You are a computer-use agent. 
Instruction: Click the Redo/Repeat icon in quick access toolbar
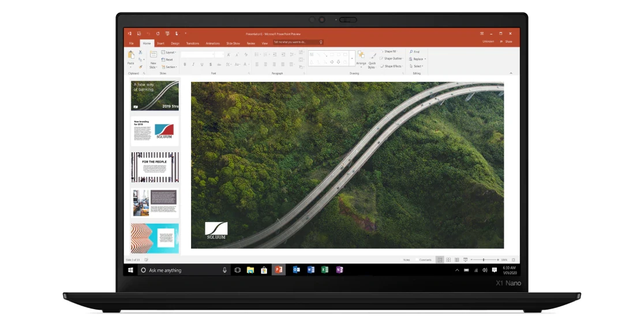pyautogui.click(x=158, y=33)
